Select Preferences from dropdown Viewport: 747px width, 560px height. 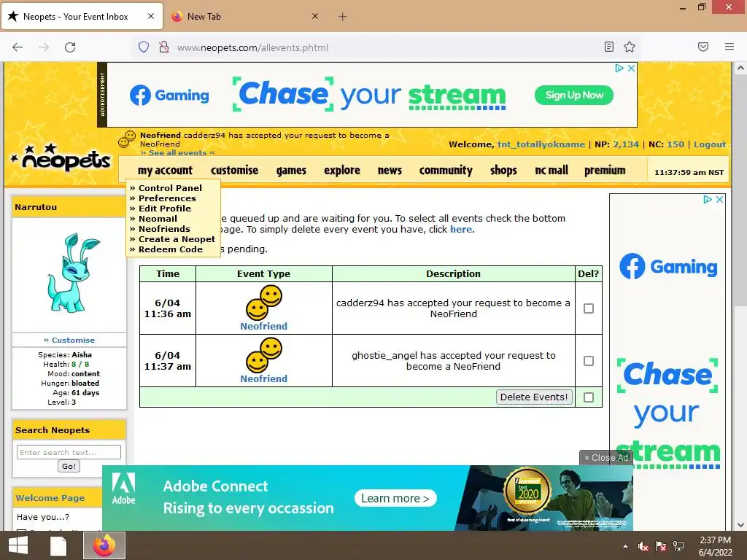pyautogui.click(x=167, y=198)
